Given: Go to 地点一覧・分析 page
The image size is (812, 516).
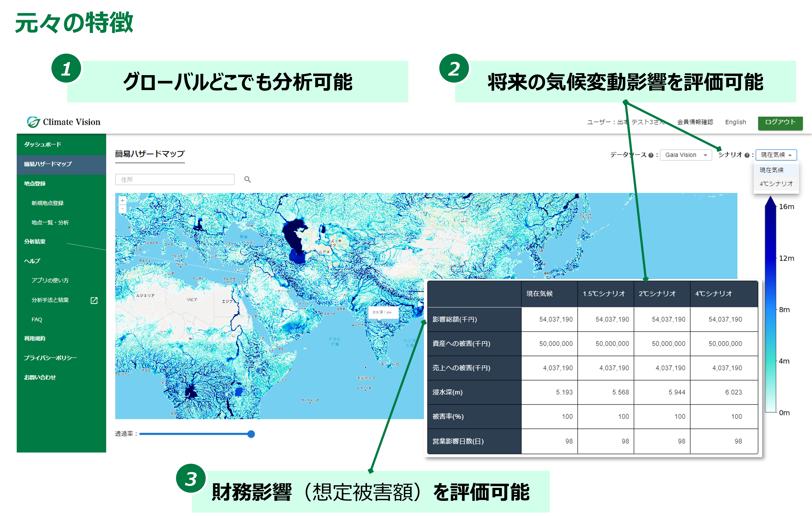Looking at the screenshot, I should [x=50, y=223].
